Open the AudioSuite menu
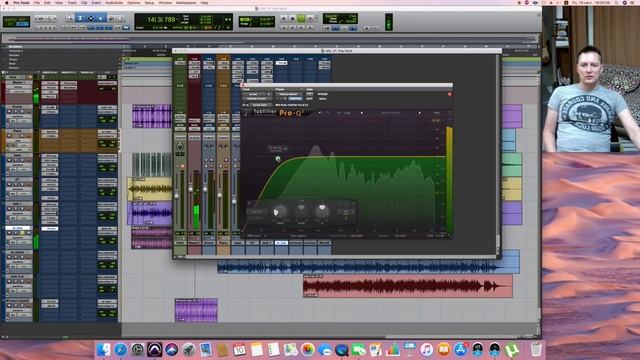The image size is (640, 360). point(114,2)
